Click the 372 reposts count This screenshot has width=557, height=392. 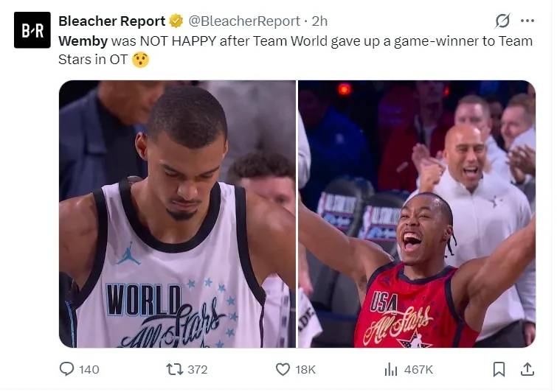198,370
